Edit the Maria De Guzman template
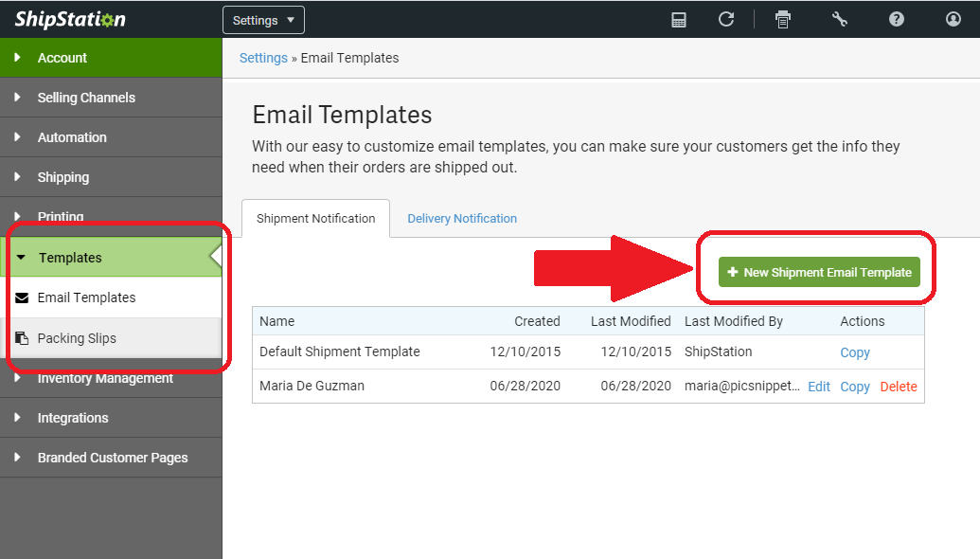Image resolution: width=980 pixels, height=559 pixels. 819,387
